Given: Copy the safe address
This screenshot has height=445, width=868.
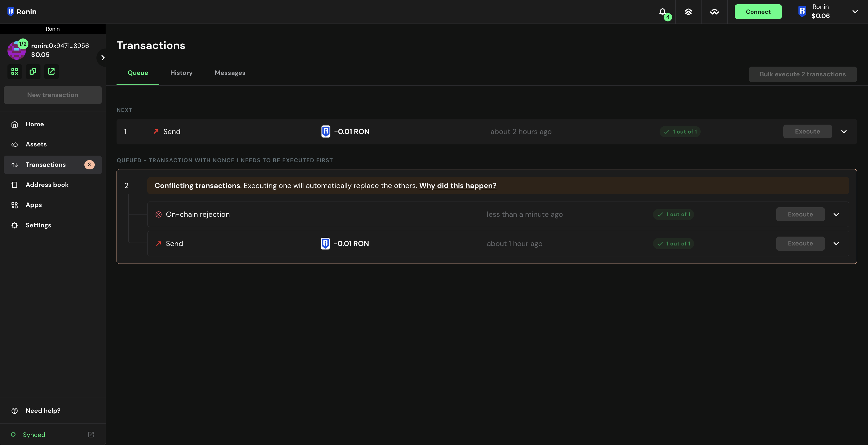Looking at the screenshot, I should [33, 71].
